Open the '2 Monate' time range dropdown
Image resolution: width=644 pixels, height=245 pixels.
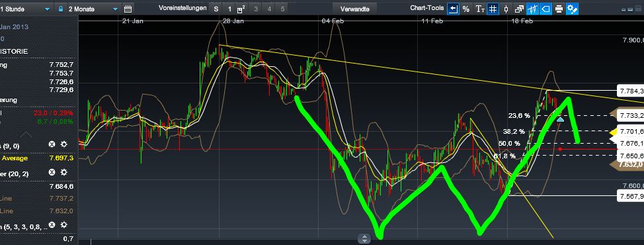click(94, 9)
